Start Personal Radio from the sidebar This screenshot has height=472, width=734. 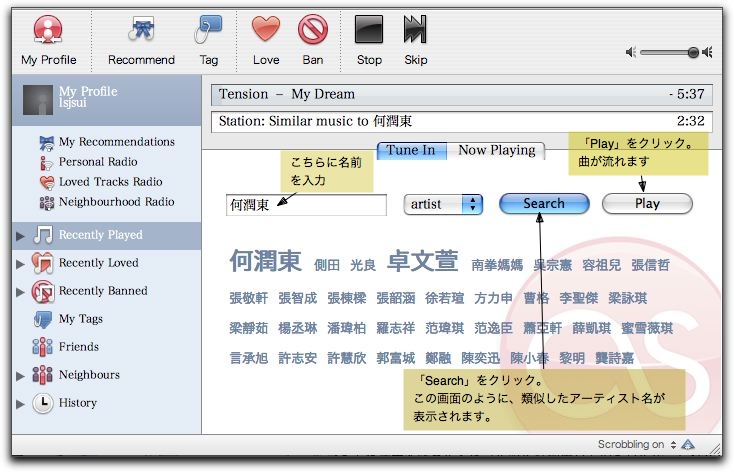point(88,162)
